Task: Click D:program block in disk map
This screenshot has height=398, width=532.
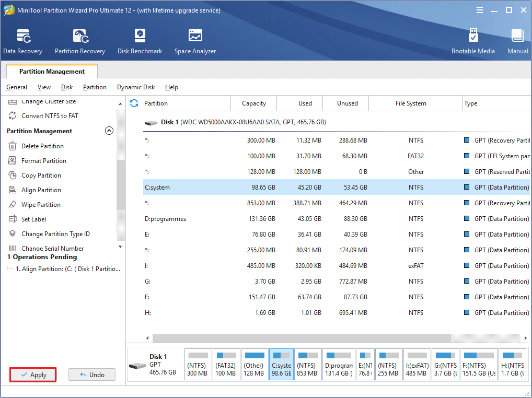Action: point(339,365)
